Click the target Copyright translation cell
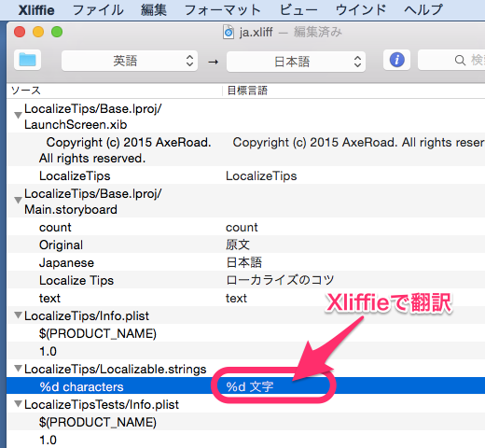 [358, 143]
